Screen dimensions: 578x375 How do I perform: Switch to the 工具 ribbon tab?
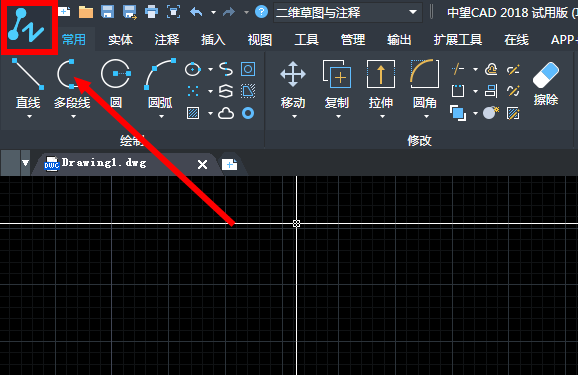click(x=306, y=39)
